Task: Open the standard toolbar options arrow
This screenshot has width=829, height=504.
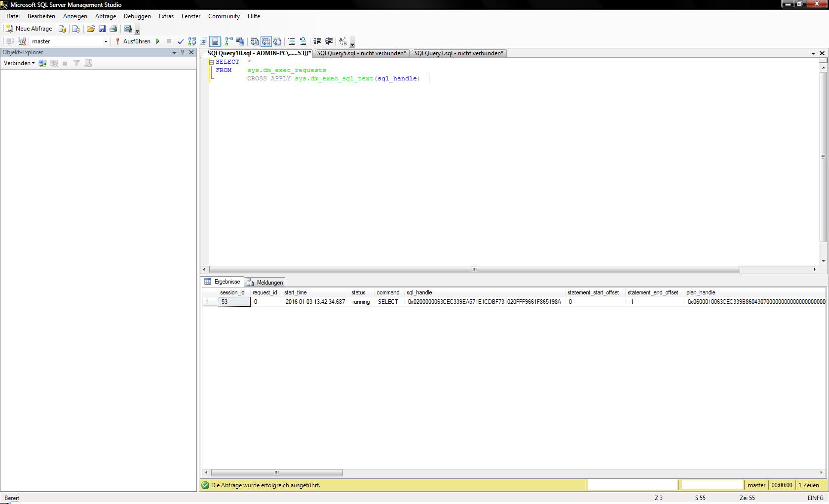Action: 138,31
